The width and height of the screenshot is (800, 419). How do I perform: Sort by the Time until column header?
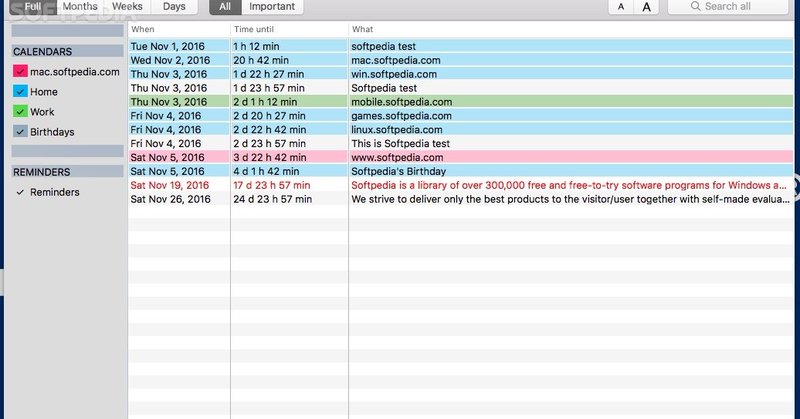pyautogui.click(x=289, y=30)
